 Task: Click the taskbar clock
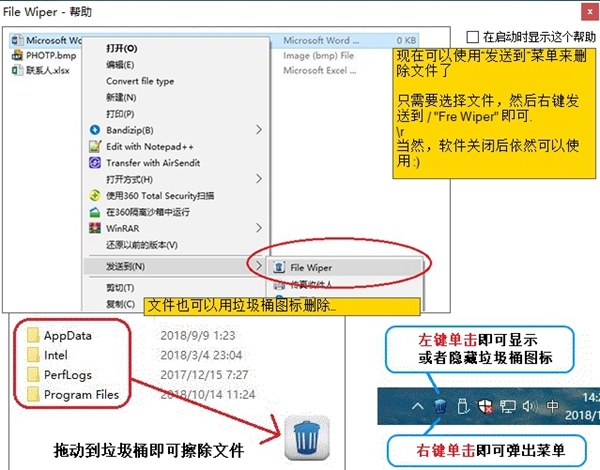[x=582, y=406]
